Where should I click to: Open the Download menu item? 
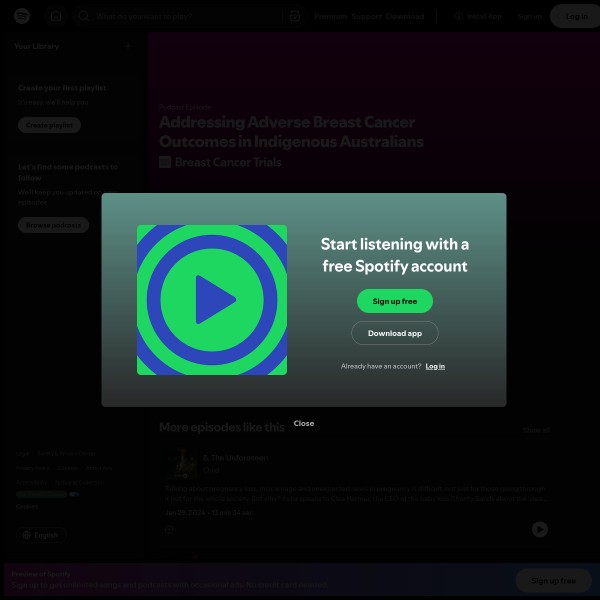405,16
